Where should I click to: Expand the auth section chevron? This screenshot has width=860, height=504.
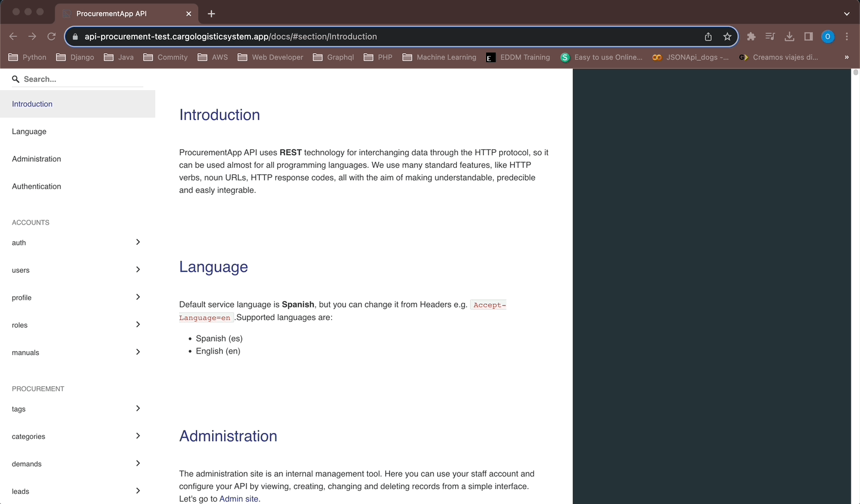(138, 242)
